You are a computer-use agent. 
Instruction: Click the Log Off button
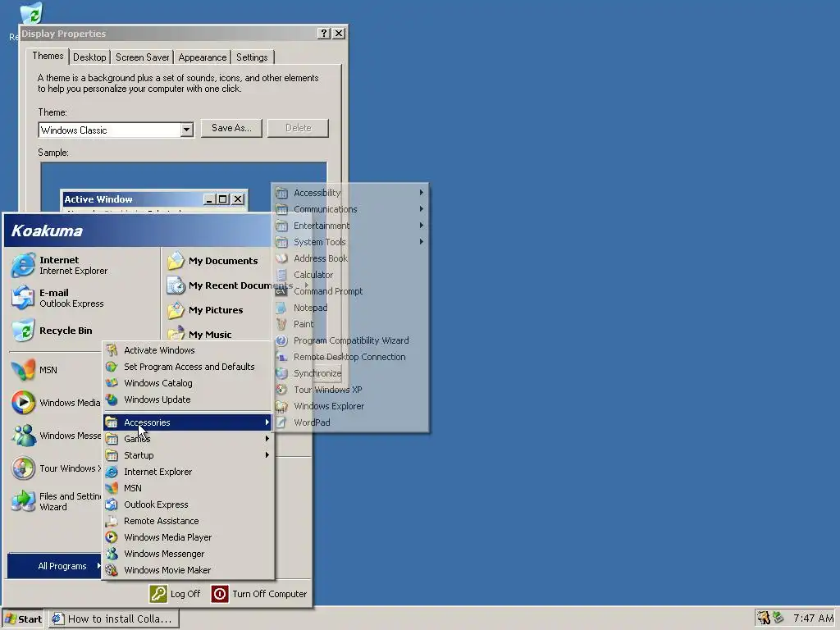coord(175,594)
